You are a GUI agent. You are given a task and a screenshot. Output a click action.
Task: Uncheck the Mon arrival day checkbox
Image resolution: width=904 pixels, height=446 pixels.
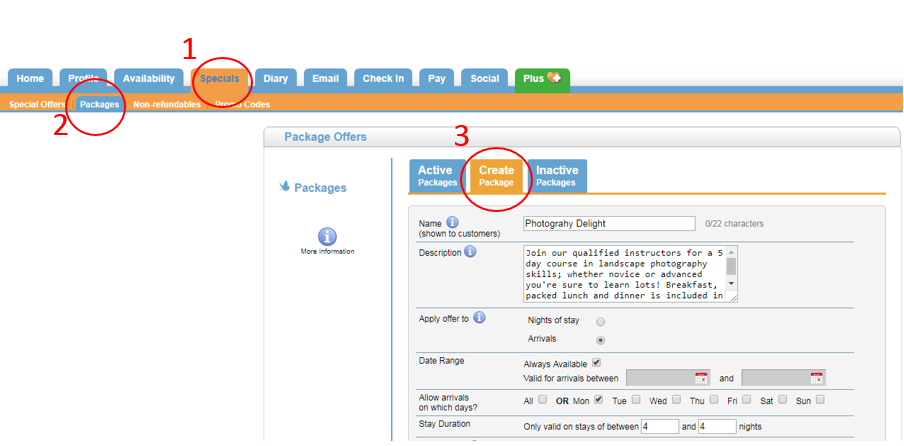click(x=598, y=400)
